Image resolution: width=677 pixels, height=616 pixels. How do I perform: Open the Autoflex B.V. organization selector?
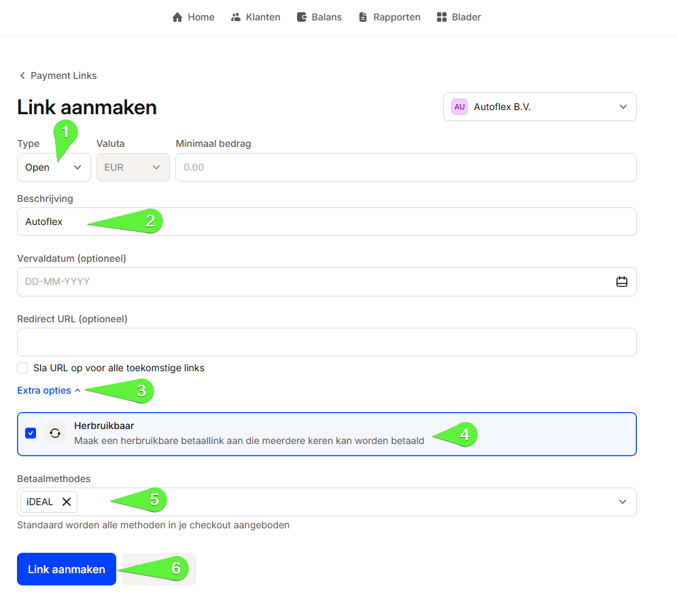coord(540,107)
